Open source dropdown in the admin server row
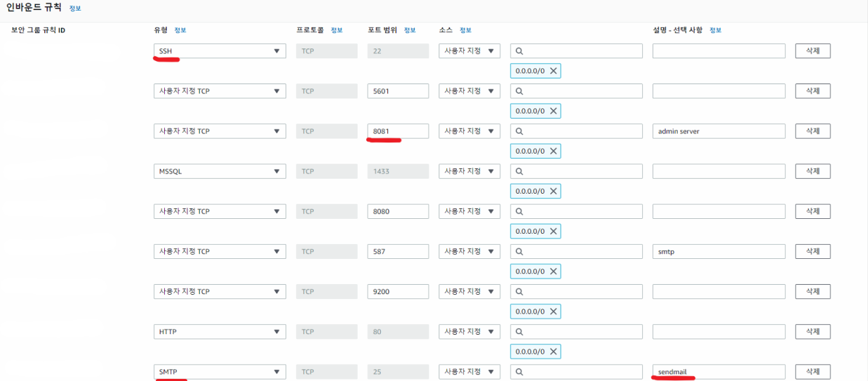Viewport: 868px width, 381px height. tap(469, 131)
